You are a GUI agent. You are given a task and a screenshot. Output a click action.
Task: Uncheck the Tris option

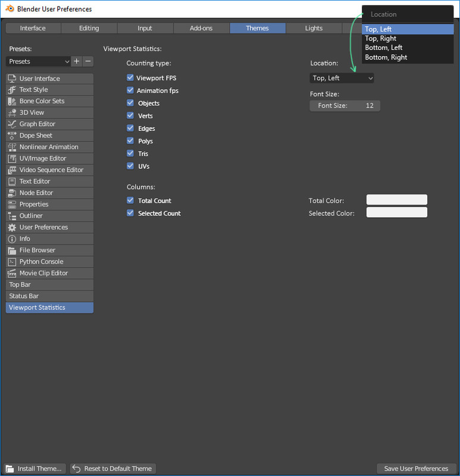point(130,154)
